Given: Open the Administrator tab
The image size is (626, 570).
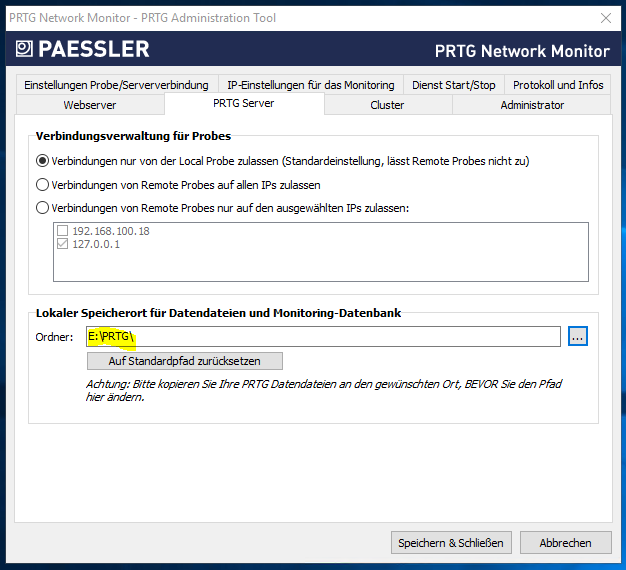Looking at the screenshot, I should coord(532,105).
